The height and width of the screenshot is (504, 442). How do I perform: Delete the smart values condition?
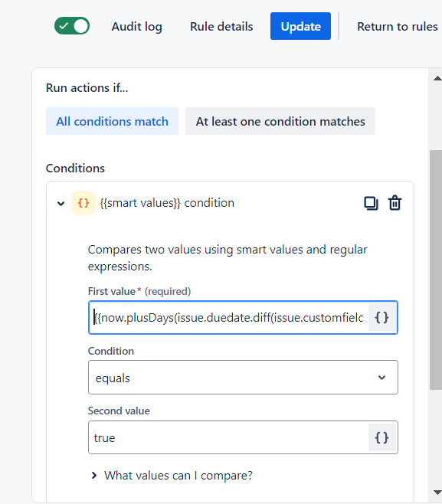click(x=395, y=203)
